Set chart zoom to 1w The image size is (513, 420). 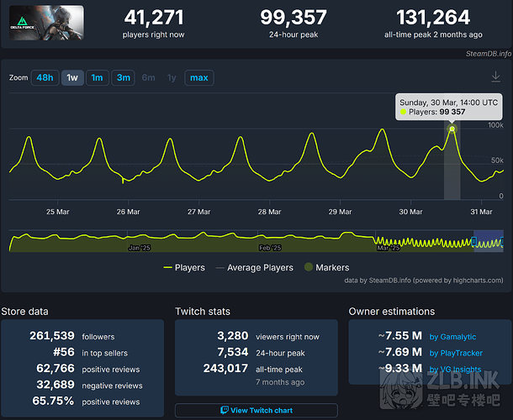click(x=72, y=78)
